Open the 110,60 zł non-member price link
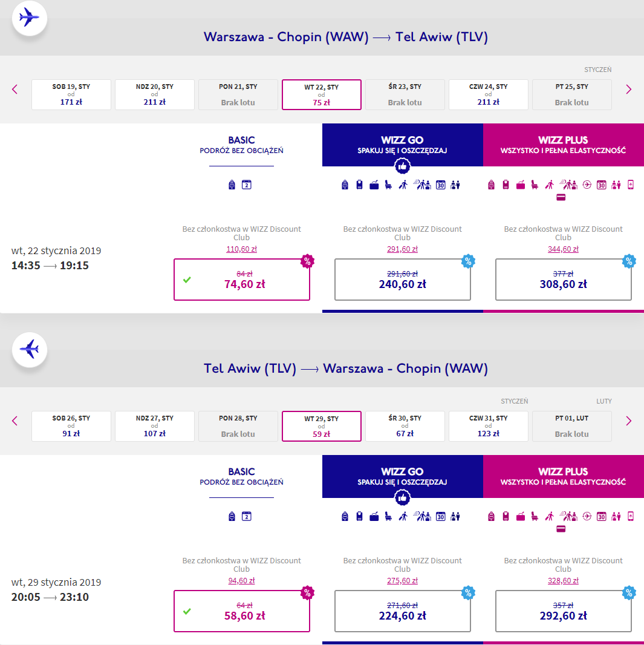Screen dimensions: 644x645 coord(242,249)
